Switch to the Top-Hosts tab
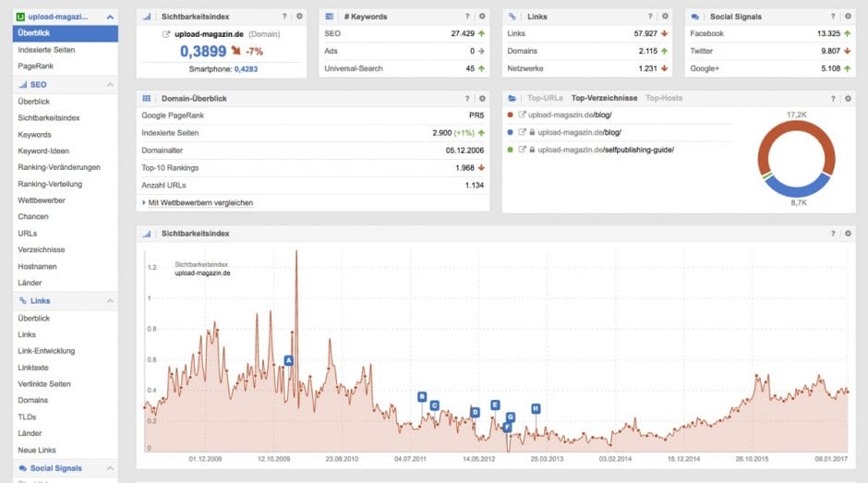The height and width of the screenshot is (483, 868). [x=664, y=98]
